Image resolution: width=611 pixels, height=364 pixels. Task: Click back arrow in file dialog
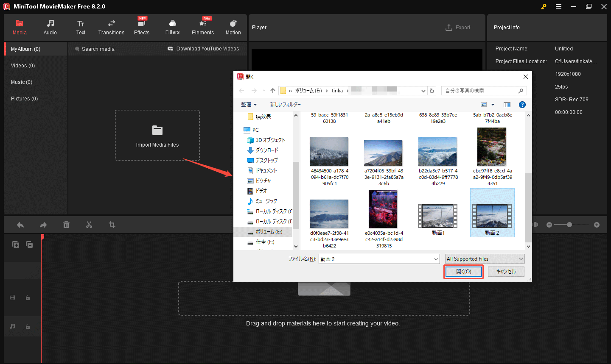coord(241,91)
